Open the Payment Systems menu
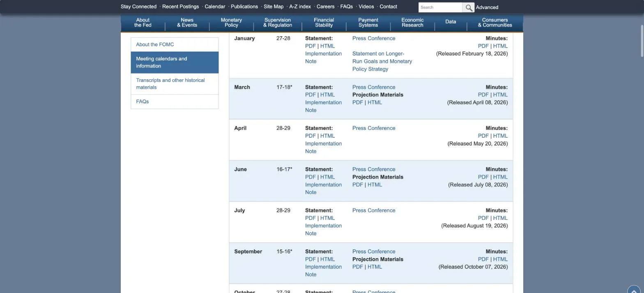Image resolution: width=644 pixels, height=293 pixels. (368, 23)
